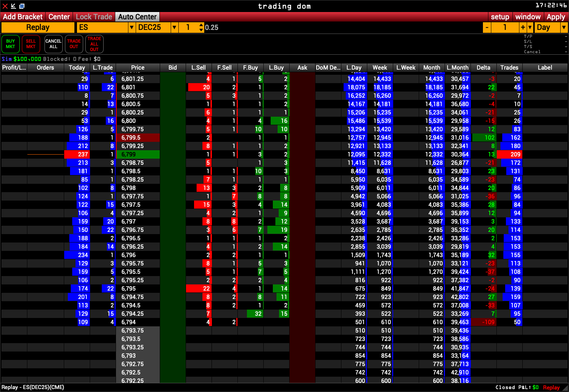Click the BUY MKT order button
This screenshot has width=569, height=392.
(11, 44)
